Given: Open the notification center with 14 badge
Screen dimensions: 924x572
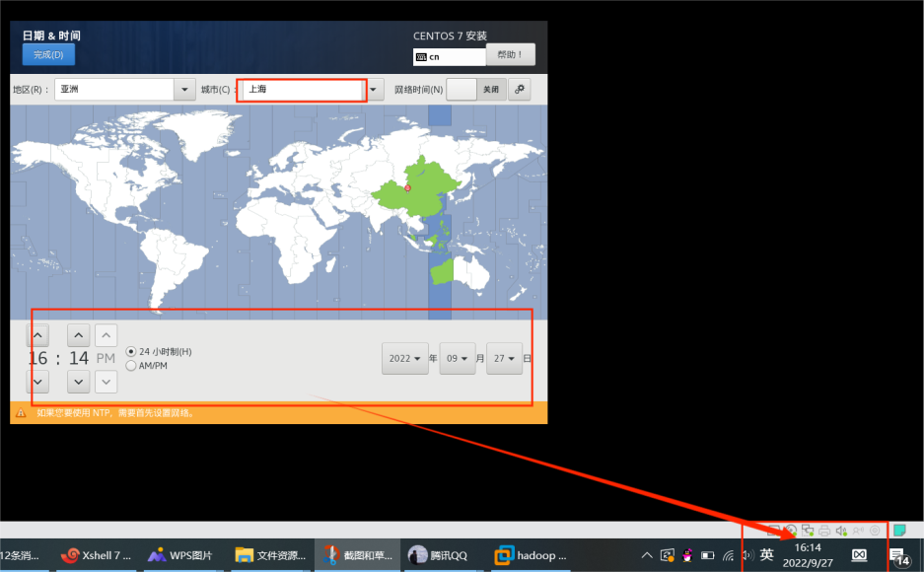Looking at the screenshot, I should 899,555.
